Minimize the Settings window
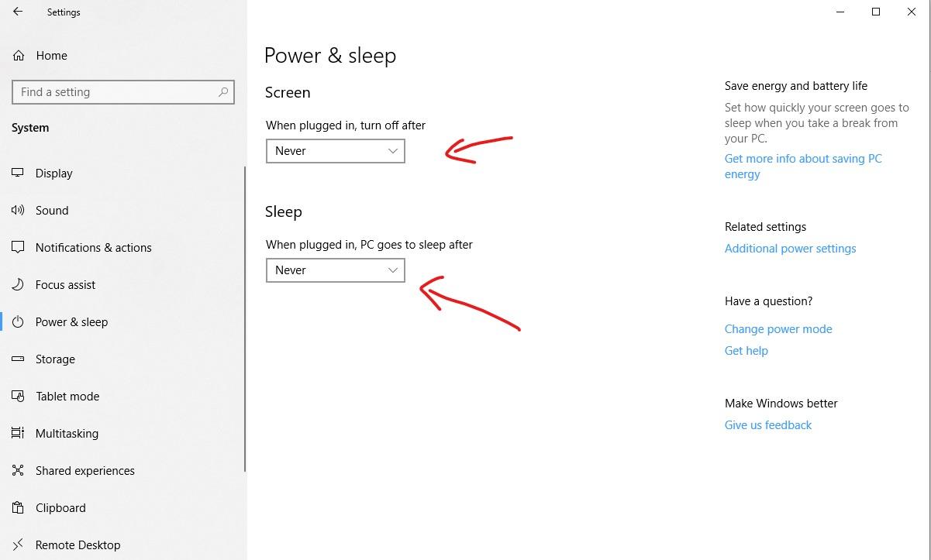This screenshot has width=931, height=560. pyautogui.click(x=840, y=12)
